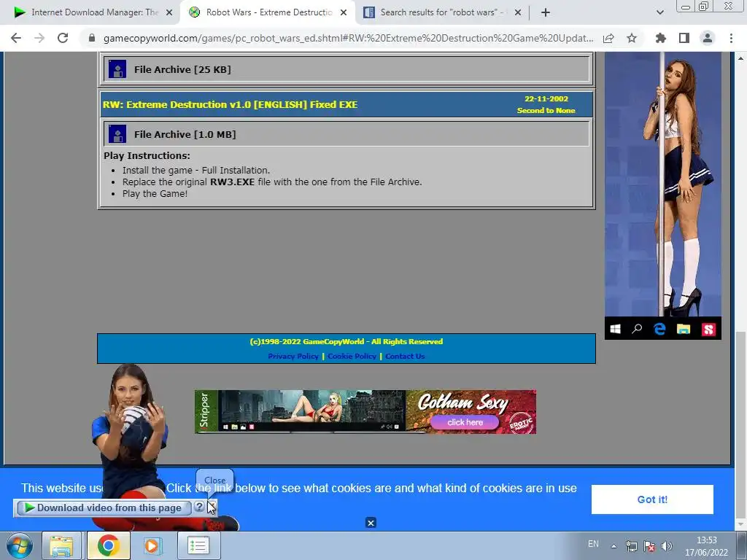The image size is (747, 560).
Task: Open the Cookie Policy link
Action: pos(352,356)
